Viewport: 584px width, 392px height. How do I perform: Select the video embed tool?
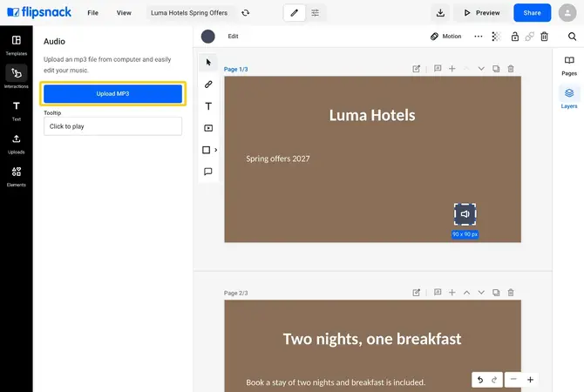(208, 128)
